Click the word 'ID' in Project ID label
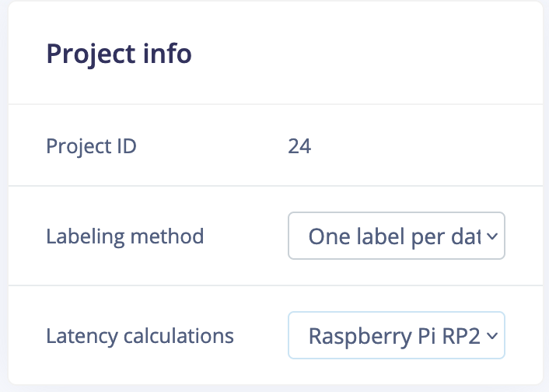The height and width of the screenshot is (392, 549). coord(126,145)
